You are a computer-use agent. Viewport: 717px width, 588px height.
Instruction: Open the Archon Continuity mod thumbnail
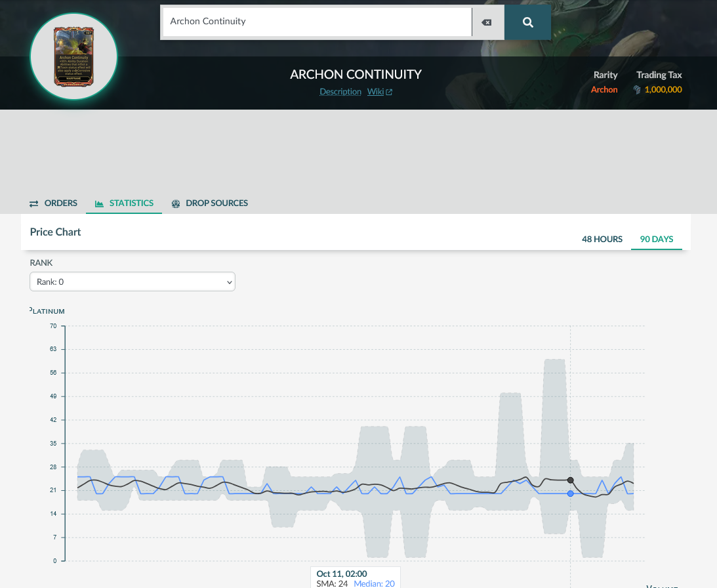[73, 56]
